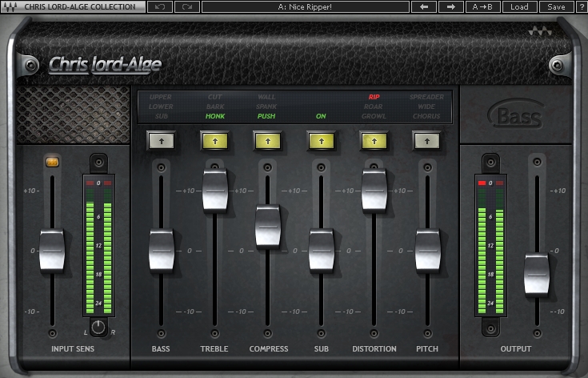Go to previous preset with left arrow

pyautogui.click(x=424, y=6)
